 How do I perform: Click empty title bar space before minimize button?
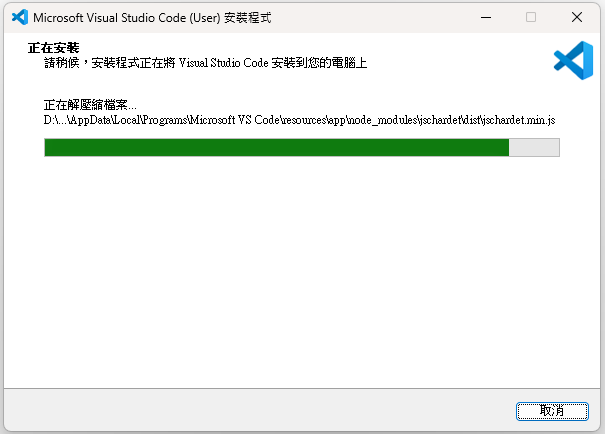[370, 17]
